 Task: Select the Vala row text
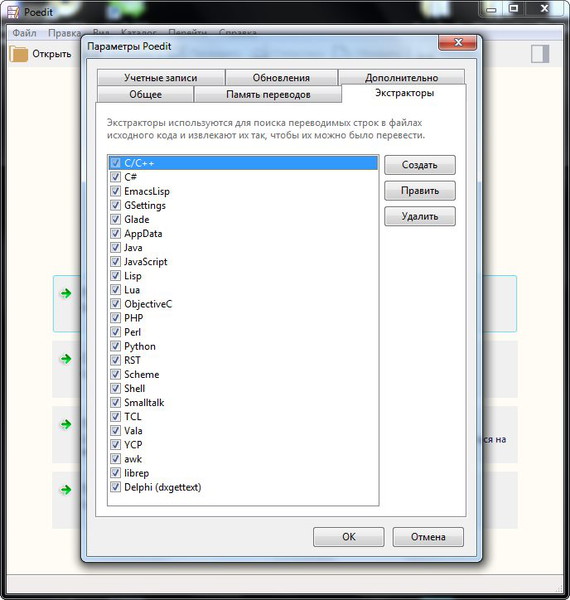(133, 430)
